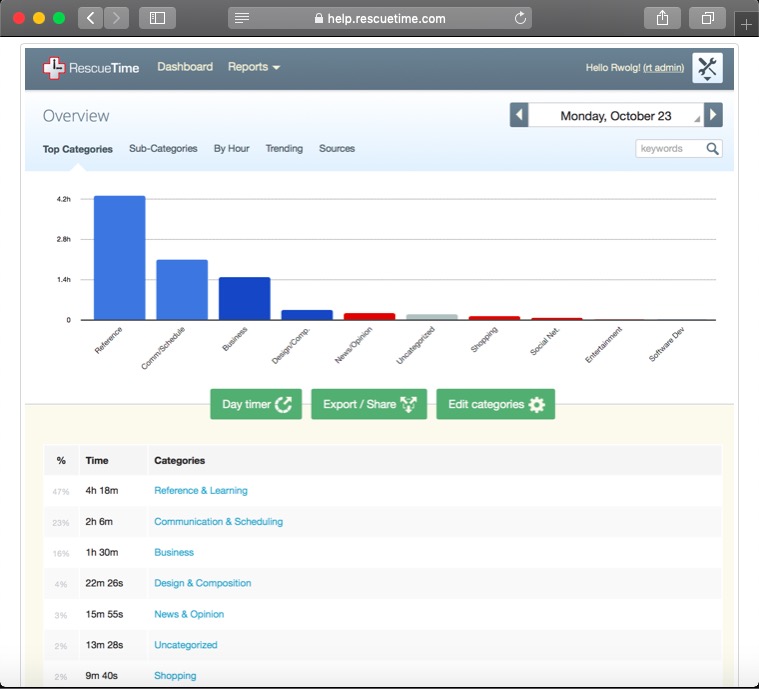Switch to the Trending tab
Image resolution: width=759 pixels, height=689 pixels.
284,149
